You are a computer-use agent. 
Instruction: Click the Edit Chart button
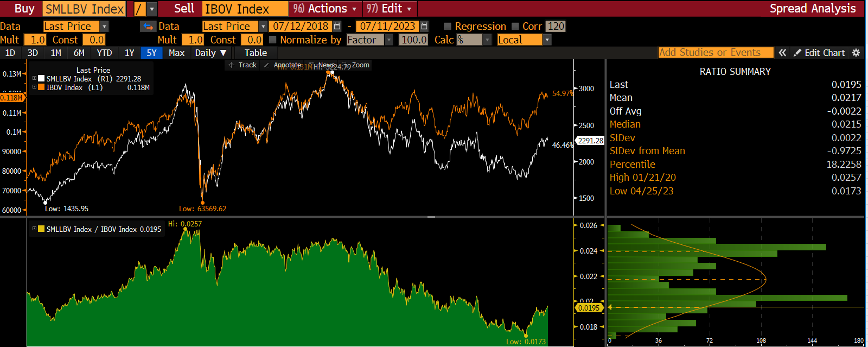click(x=819, y=53)
